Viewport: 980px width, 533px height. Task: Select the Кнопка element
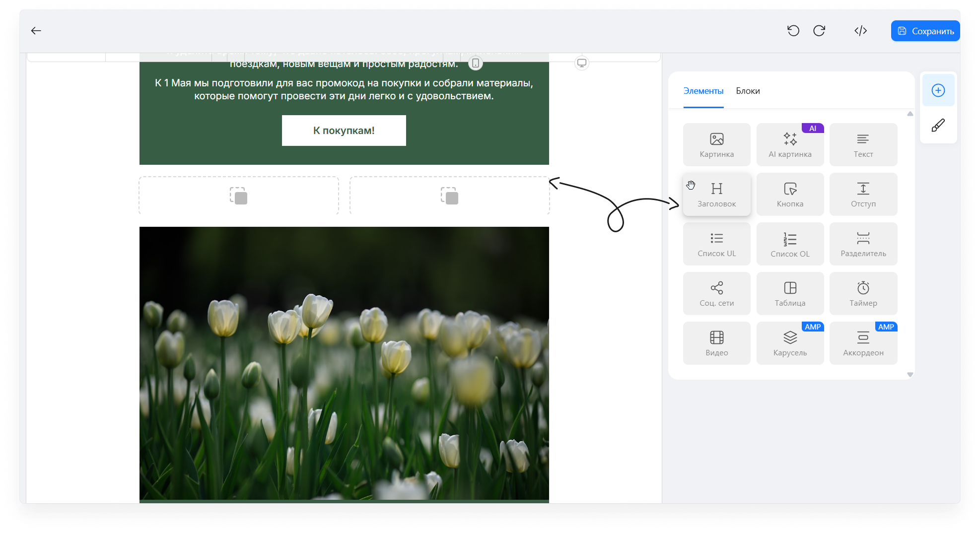790,194
